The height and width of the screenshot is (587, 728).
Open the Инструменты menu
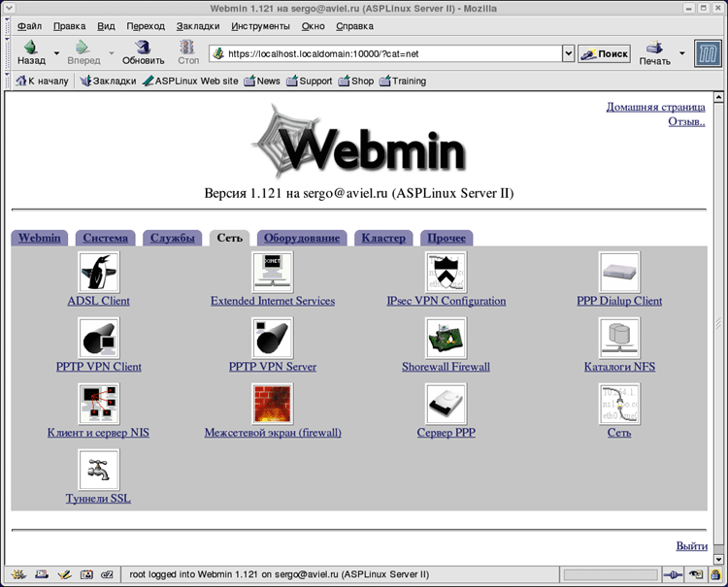[x=260, y=26]
